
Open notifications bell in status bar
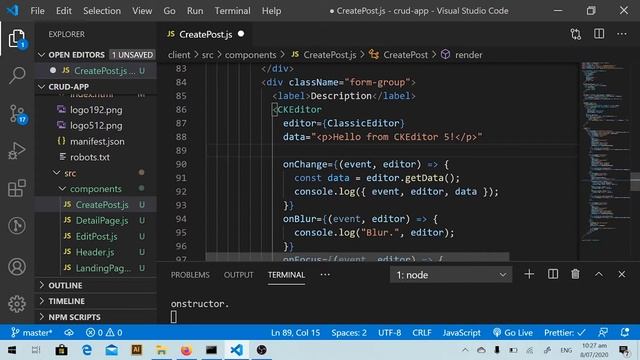click(x=624, y=333)
